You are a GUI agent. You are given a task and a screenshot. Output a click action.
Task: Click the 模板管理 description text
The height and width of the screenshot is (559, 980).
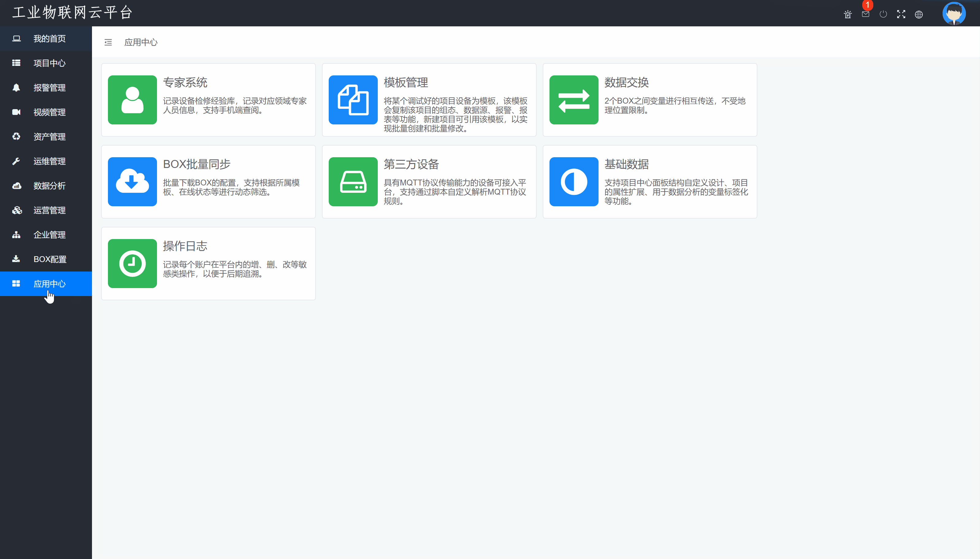pos(455,115)
